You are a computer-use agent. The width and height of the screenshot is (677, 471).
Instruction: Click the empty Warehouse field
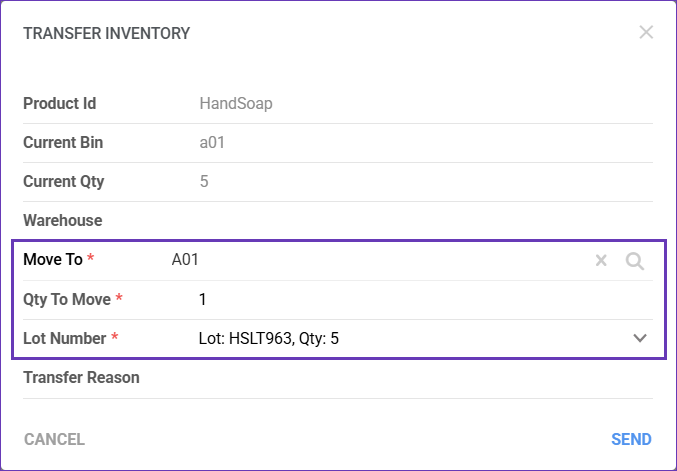click(400, 220)
